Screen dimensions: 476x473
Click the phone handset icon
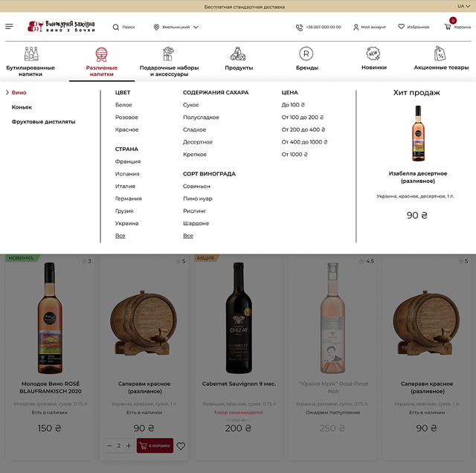pyautogui.click(x=299, y=28)
